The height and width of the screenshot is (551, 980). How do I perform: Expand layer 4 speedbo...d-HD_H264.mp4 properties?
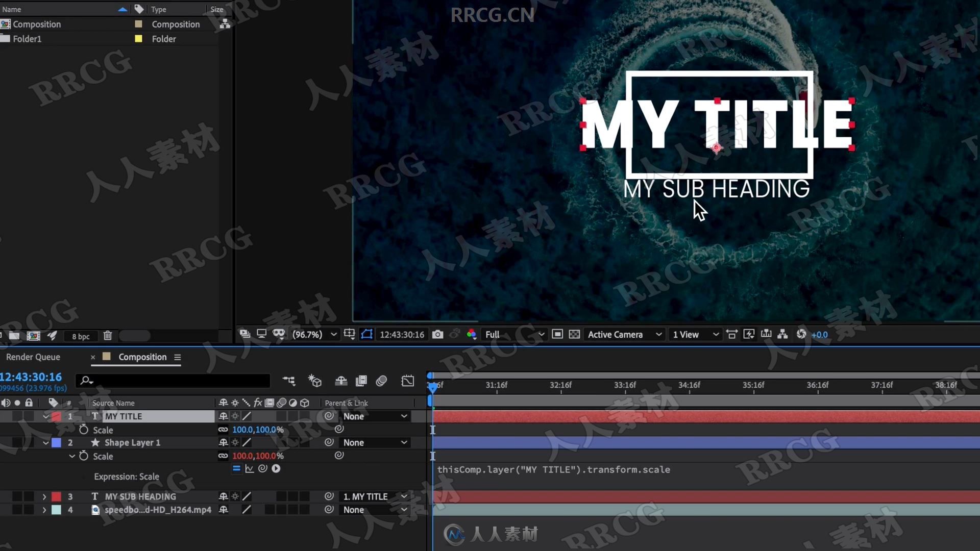(x=44, y=509)
